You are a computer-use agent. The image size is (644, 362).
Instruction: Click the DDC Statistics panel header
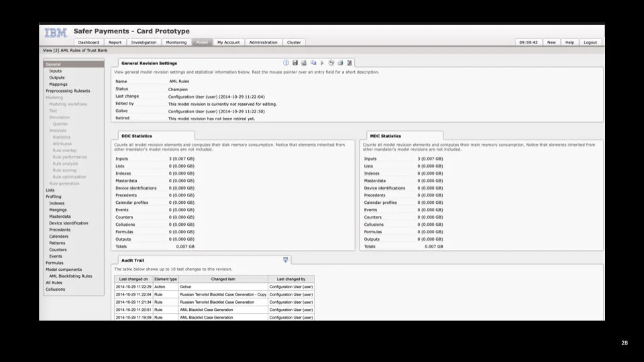tap(137, 136)
